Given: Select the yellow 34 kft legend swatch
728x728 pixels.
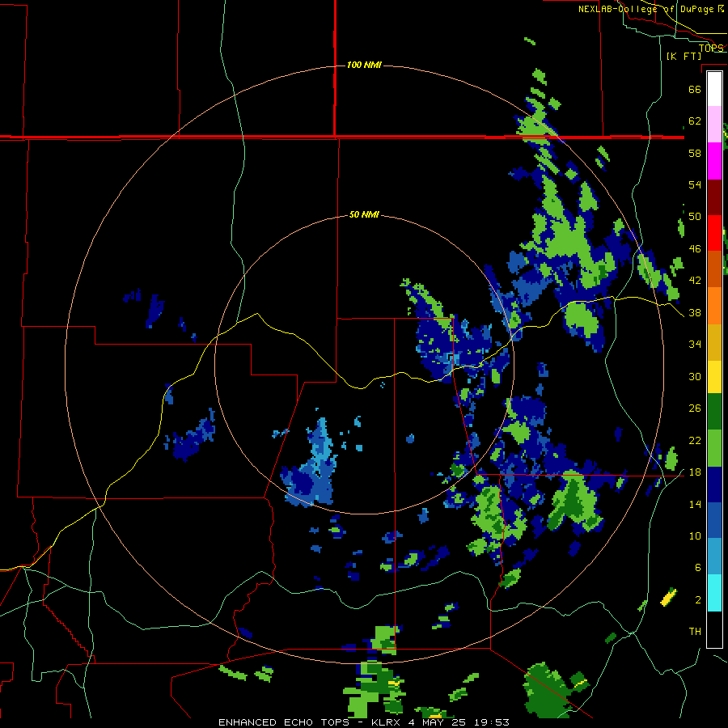Looking at the screenshot, I should coord(714,377).
